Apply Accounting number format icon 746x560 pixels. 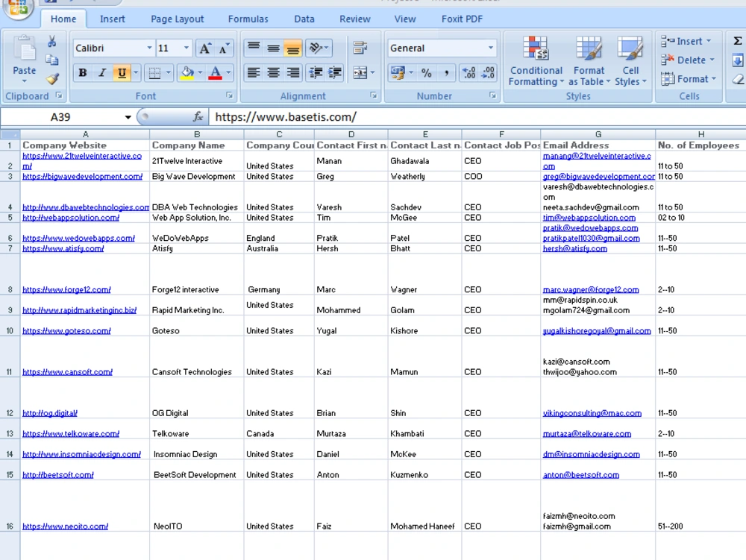click(x=398, y=73)
